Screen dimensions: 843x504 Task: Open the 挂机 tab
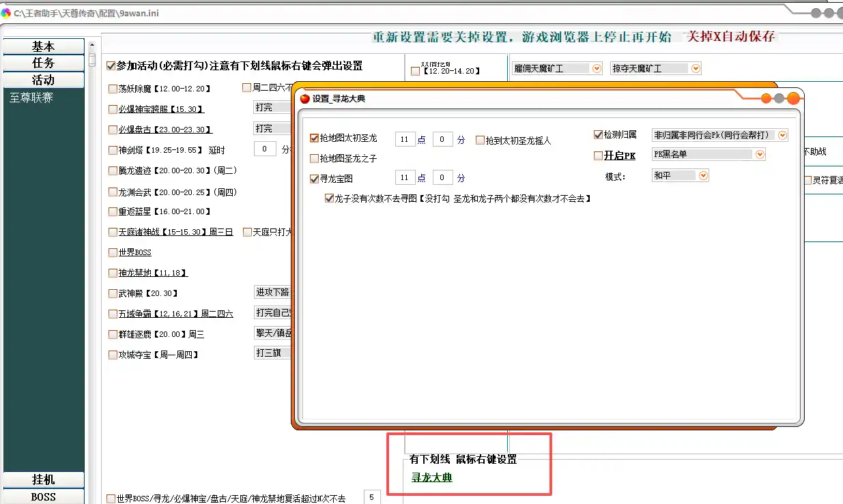coord(44,479)
